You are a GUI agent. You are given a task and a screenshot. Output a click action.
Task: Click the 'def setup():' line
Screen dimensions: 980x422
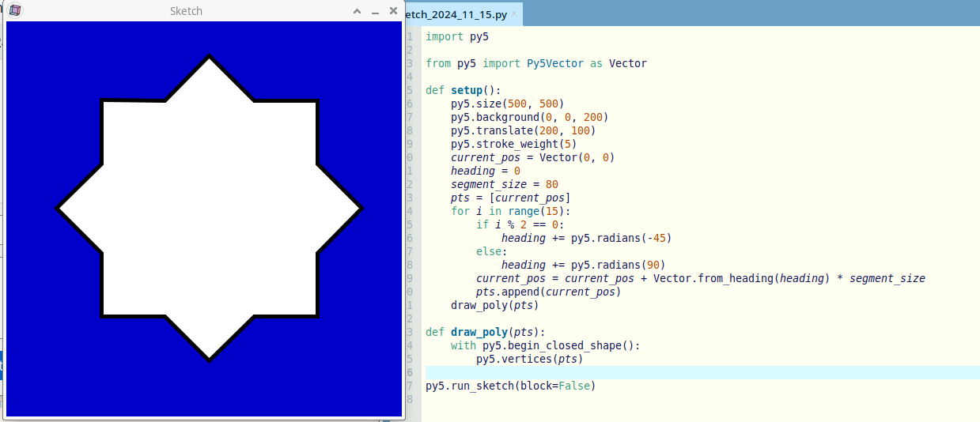(x=463, y=90)
